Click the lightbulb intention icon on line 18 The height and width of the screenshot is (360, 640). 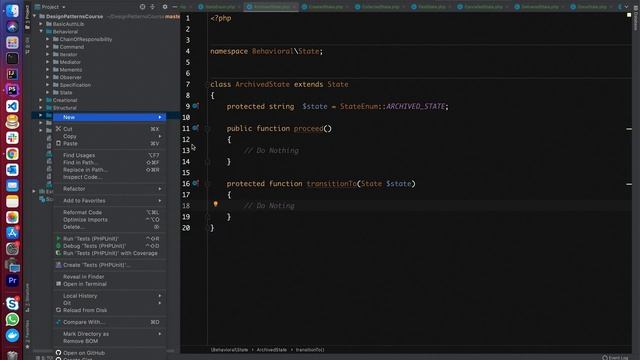(x=216, y=204)
